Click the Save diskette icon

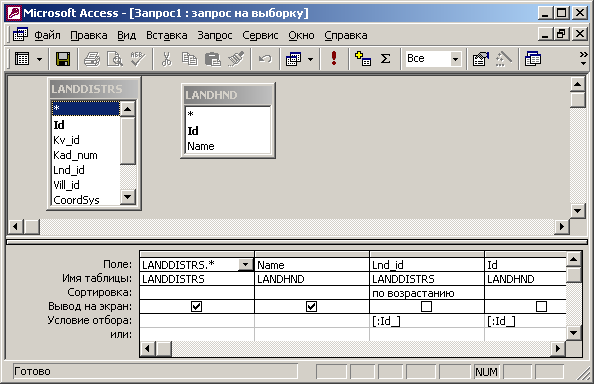point(63,59)
